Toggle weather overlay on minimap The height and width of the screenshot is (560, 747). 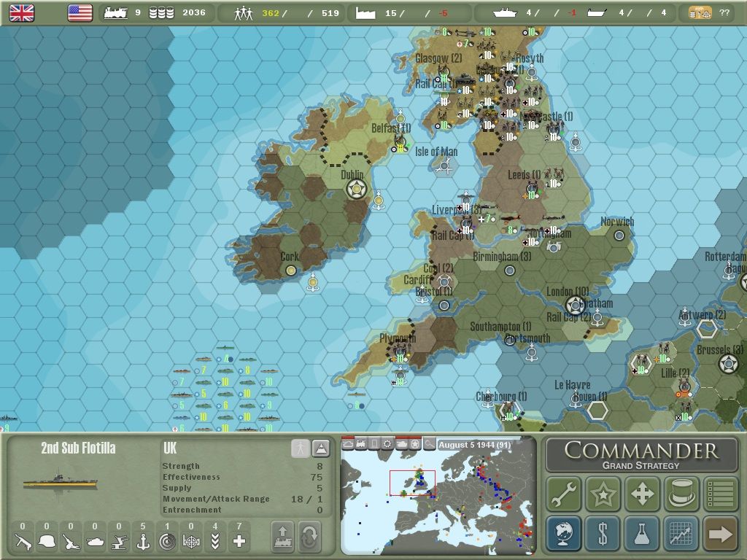tap(348, 444)
